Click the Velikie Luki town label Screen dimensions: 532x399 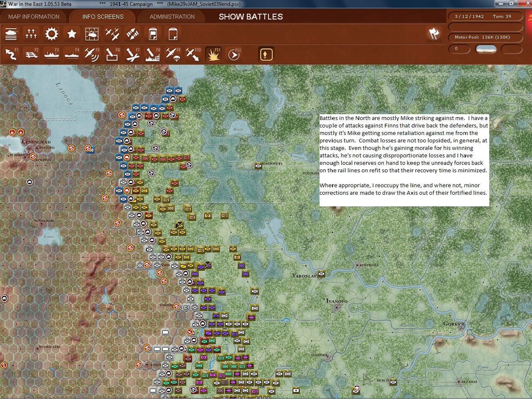(x=49, y=347)
